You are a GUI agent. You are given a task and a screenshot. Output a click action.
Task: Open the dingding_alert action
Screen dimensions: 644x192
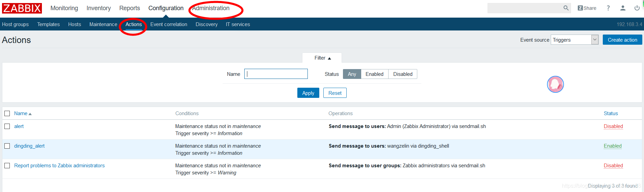29,146
